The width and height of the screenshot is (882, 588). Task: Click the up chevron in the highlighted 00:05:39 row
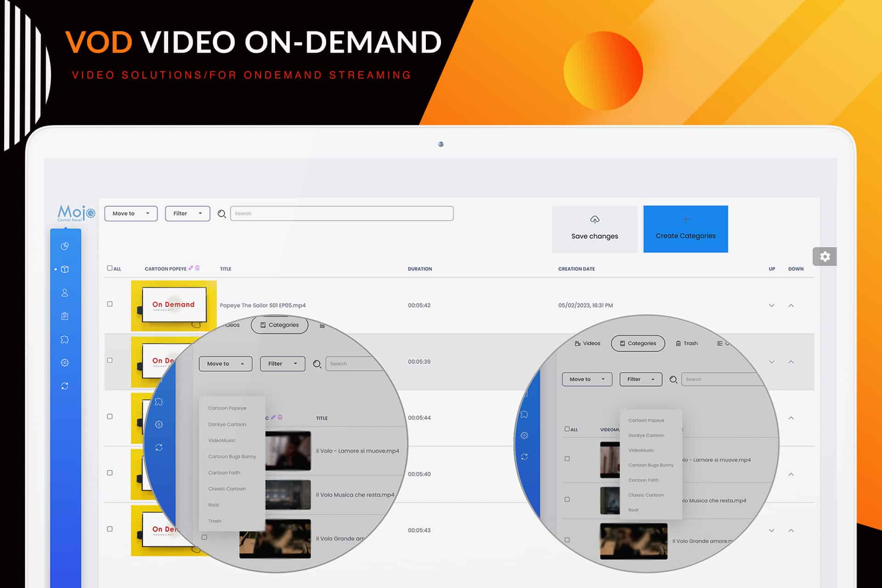[791, 362]
